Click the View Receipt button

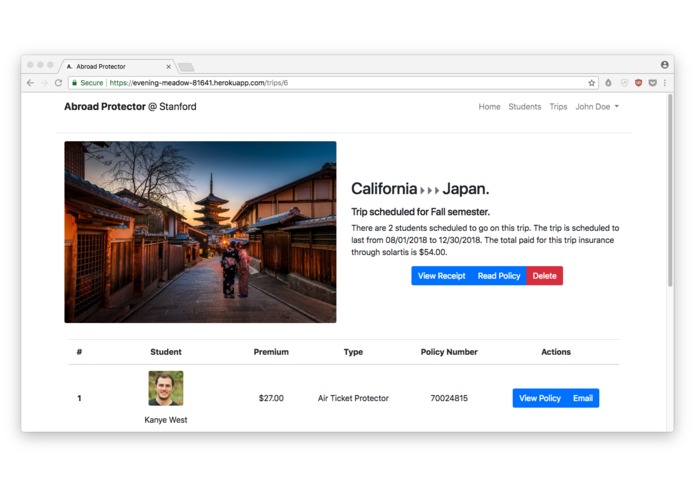(441, 276)
